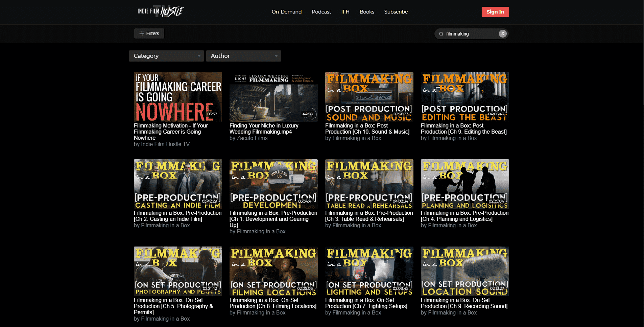The width and height of the screenshot is (644, 327).
Task: Click the red Sign in button
Action: (x=495, y=12)
